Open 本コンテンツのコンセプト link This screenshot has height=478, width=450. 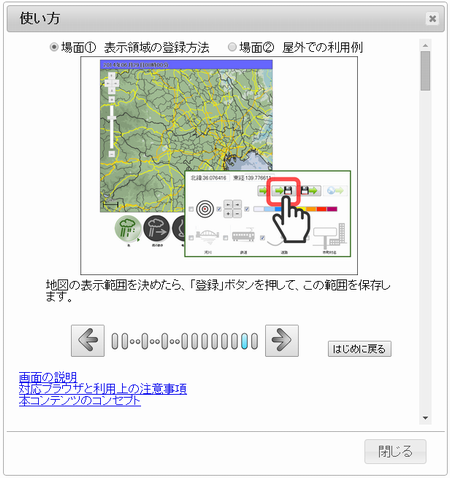(80, 400)
